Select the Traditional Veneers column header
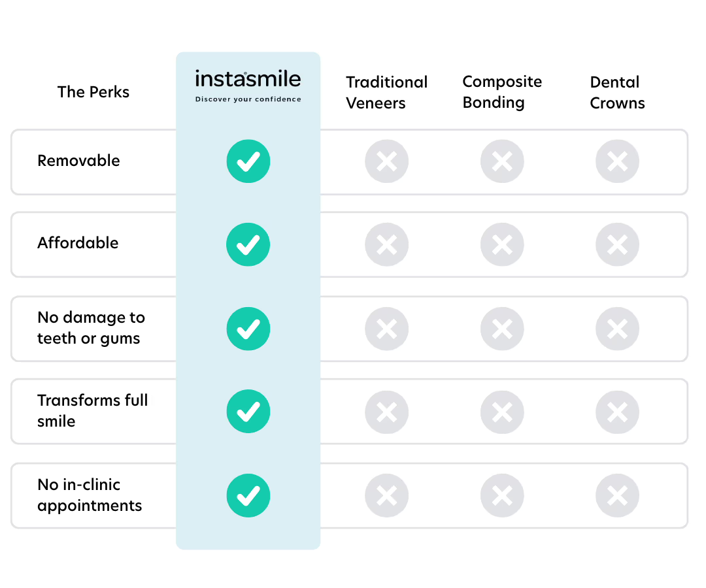 click(386, 93)
